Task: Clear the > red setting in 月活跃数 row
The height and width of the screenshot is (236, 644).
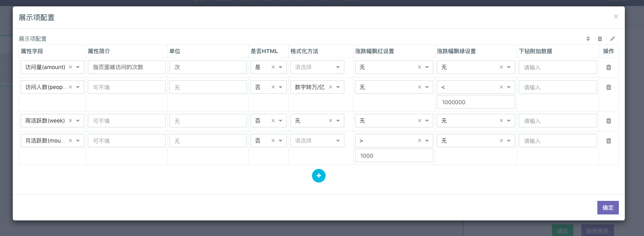Action: pos(419,141)
